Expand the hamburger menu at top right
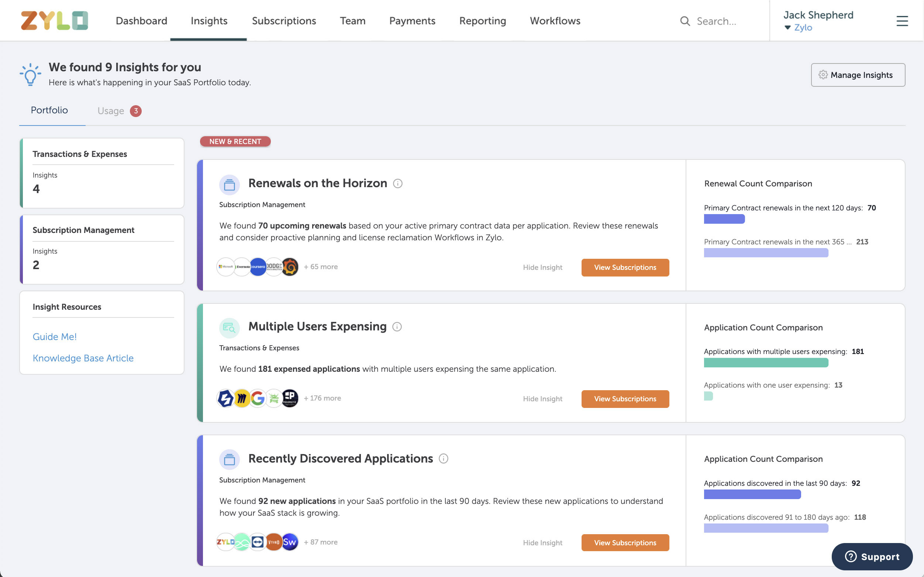The height and width of the screenshot is (577, 924). tap(902, 21)
